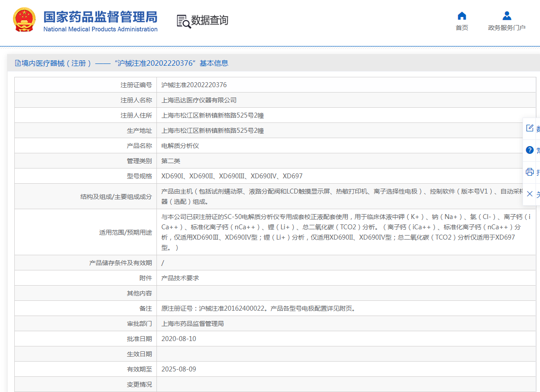540x392 pixels.
Task: Click slash value in storage conditions row
Action: (x=163, y=263)
